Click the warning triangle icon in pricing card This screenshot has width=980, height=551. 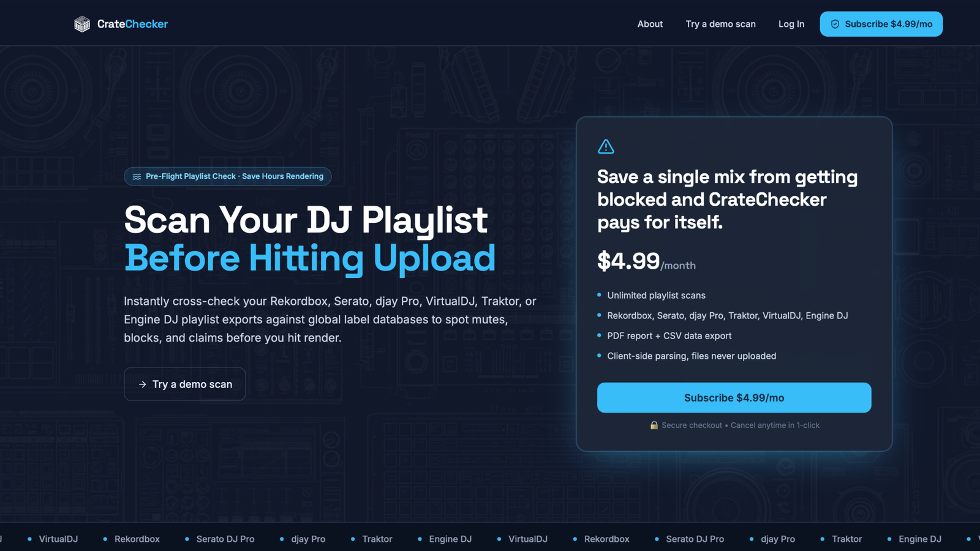pyautogui.click(x=606, y=146)
